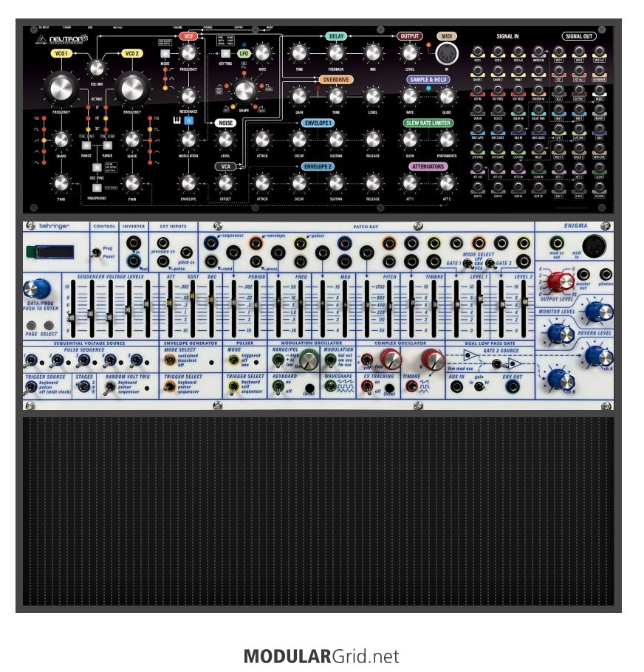This screenshot has width=644, height=672.
Task: Click the LFO Shape knob
Action: click(244, 91)
